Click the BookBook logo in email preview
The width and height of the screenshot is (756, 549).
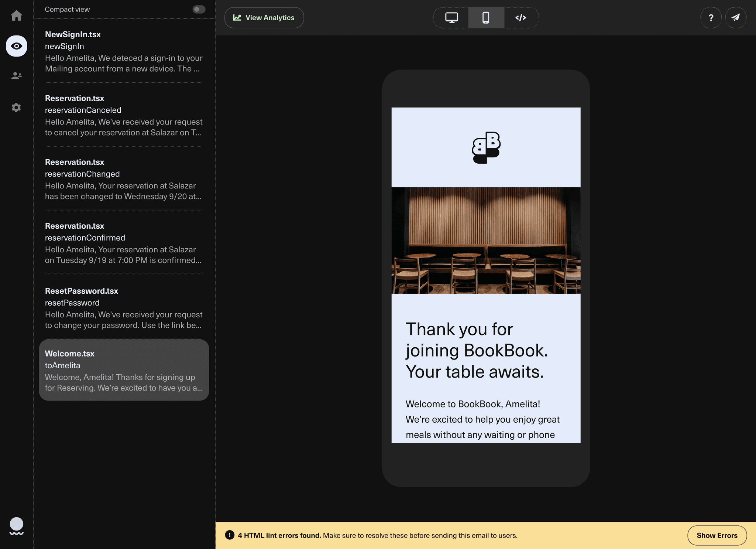pyautogui.click(x=486, y=147)
